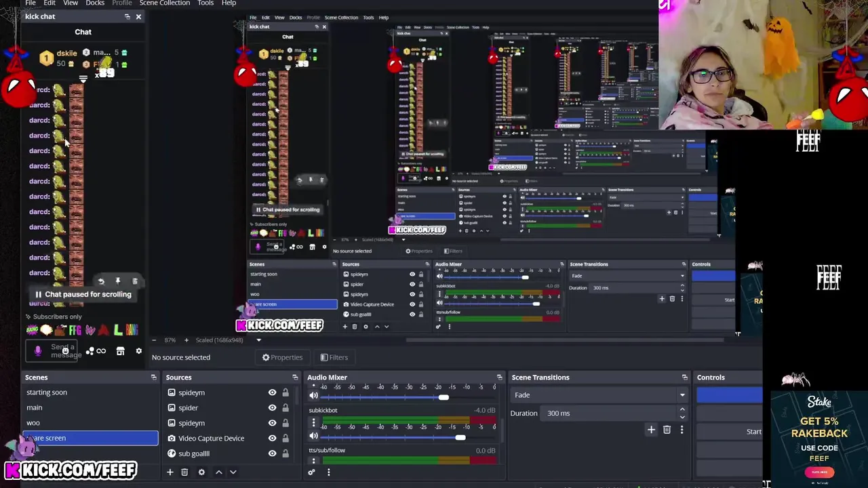868x488 pixels.
Task: Undock the Audio Mixer panel
Action: click(x=500, y=378)
